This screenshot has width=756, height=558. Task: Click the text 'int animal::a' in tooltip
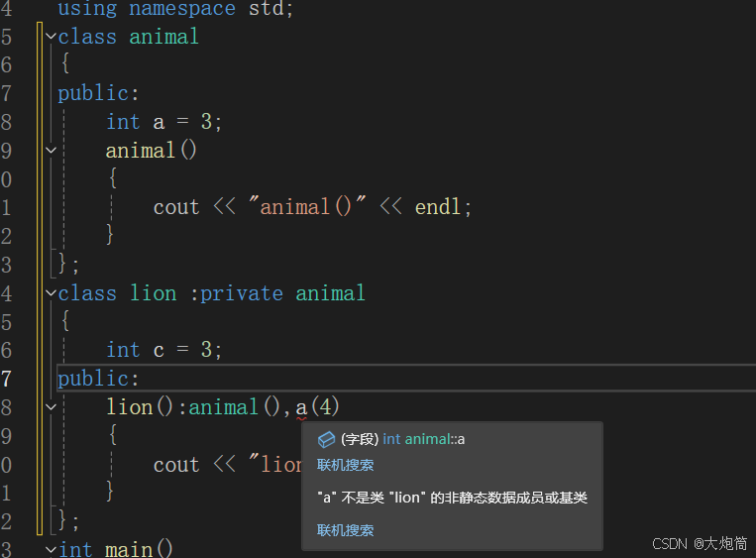(x=423, y=439)
